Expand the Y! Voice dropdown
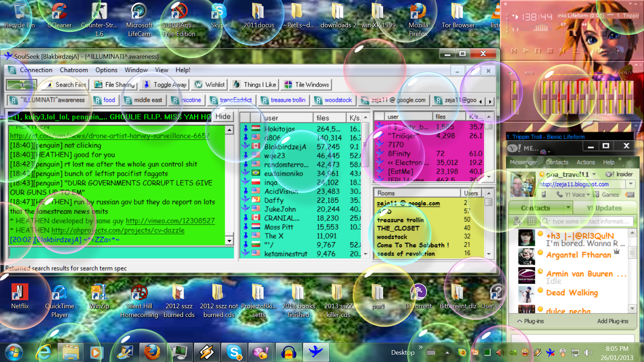Image resolution: width=644 pixels, height=362 pixels. click(588, 195)
